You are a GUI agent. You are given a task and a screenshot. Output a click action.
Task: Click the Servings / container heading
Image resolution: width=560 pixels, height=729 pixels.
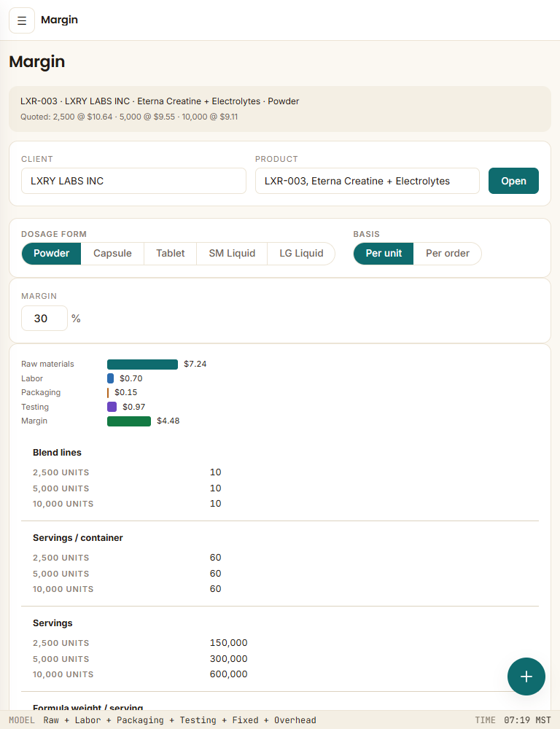click(78, 538)
